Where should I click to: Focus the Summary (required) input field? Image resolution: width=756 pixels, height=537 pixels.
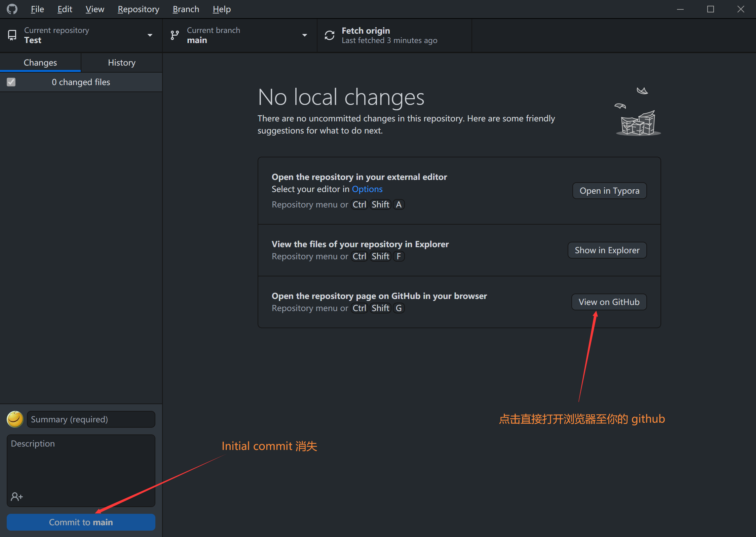click(91, 419)
